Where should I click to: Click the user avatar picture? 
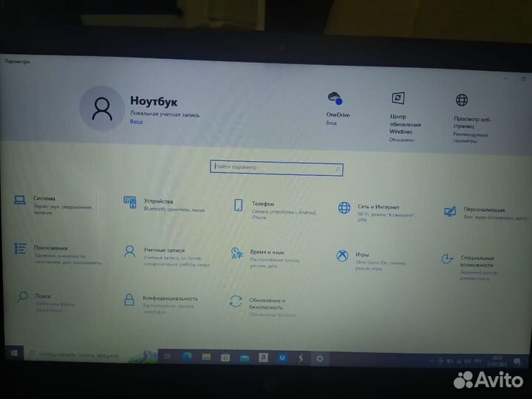click(x=102, y=108)
